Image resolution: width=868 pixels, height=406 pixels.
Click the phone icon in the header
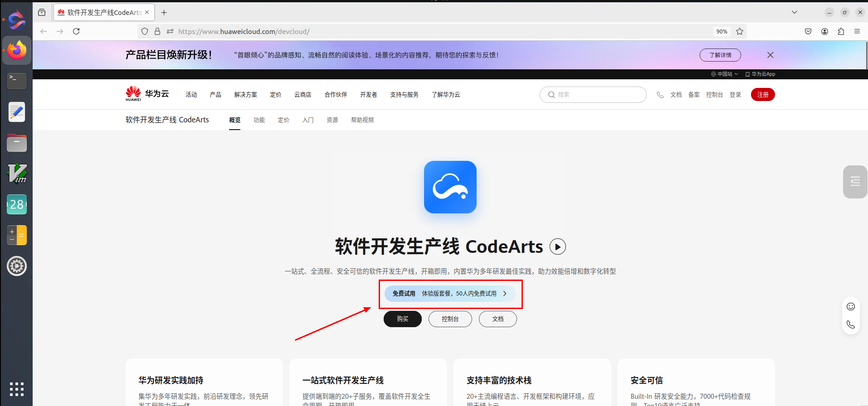tap(660, 95)
